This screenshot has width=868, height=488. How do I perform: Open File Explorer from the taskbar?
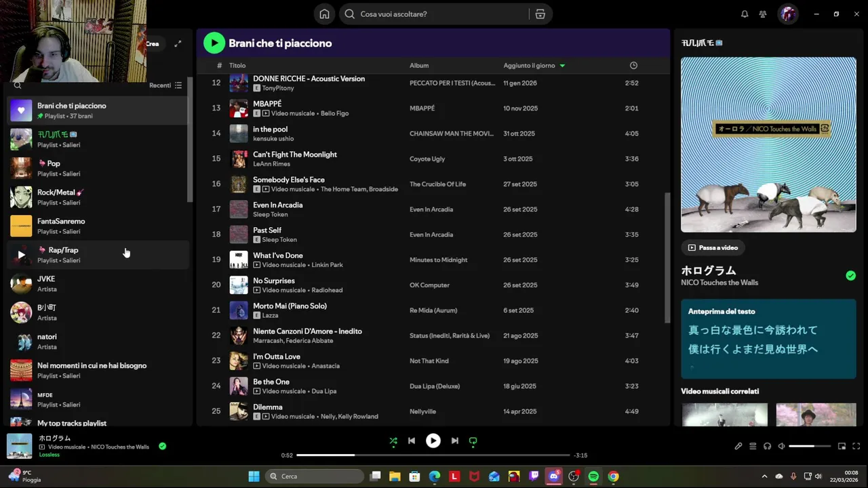click(x=395, y=476)
